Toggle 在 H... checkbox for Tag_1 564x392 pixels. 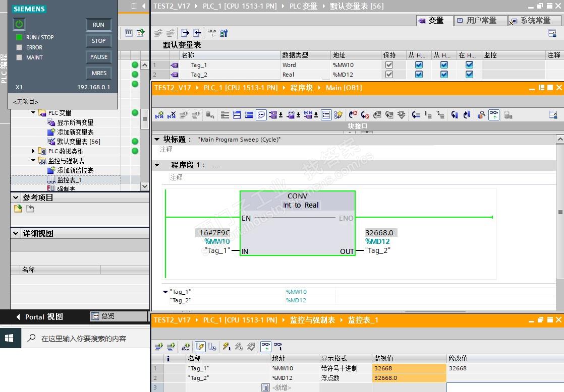click(469, 65)
